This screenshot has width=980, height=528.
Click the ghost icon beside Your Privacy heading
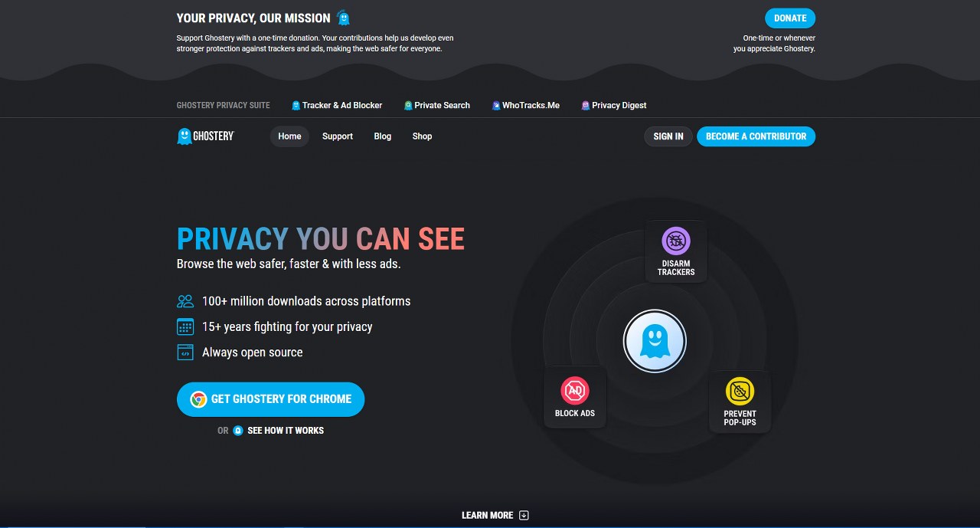coord(344,18)
